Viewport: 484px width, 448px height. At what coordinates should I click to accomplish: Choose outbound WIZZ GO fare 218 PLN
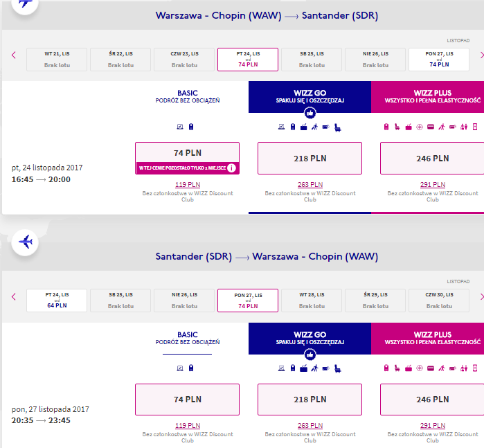310,158
